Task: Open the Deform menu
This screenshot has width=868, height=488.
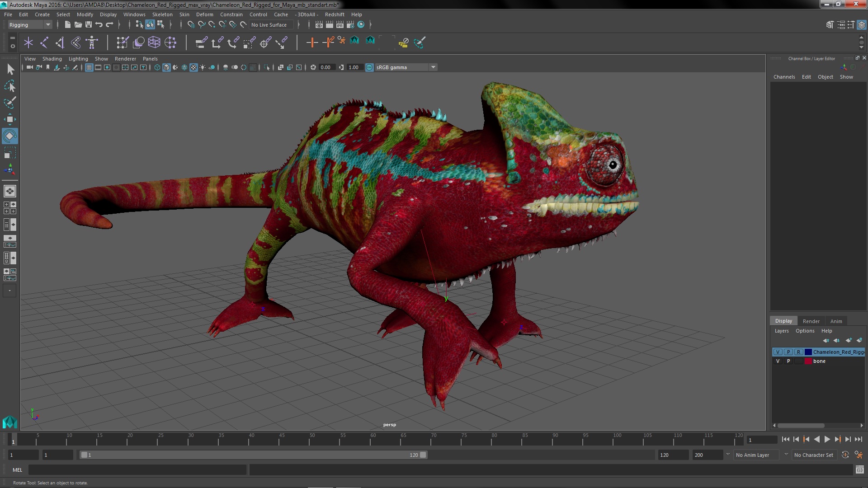Action: pyautogui.click(x=204, y=14)
